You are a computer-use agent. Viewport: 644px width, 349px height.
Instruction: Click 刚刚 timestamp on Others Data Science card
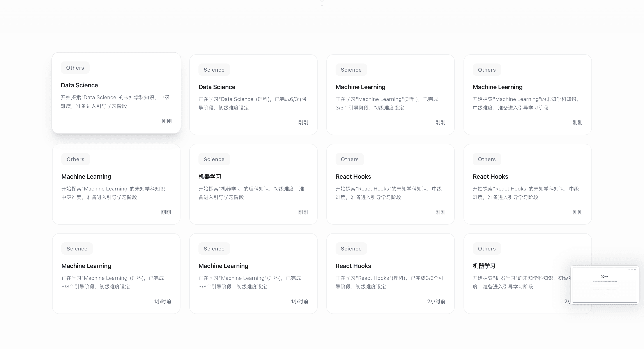click(x=166, y=121)
